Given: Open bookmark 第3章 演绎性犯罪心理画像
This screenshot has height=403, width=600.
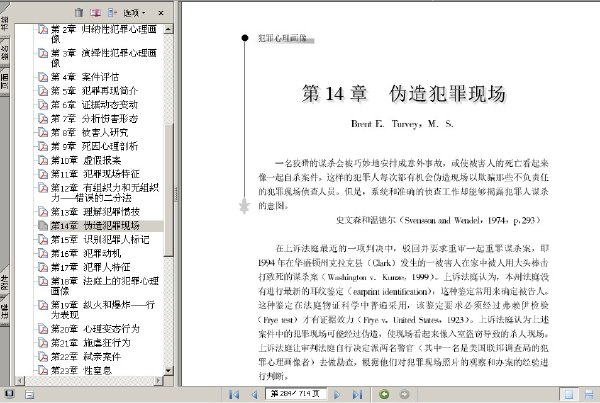Looking at the screenshot, I should tap(104, 57).
